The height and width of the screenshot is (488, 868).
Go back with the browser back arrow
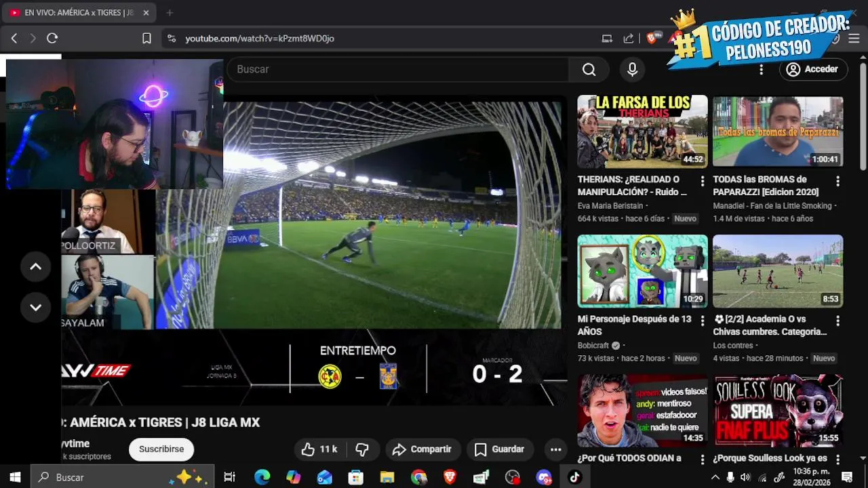[x=14, y=39]
